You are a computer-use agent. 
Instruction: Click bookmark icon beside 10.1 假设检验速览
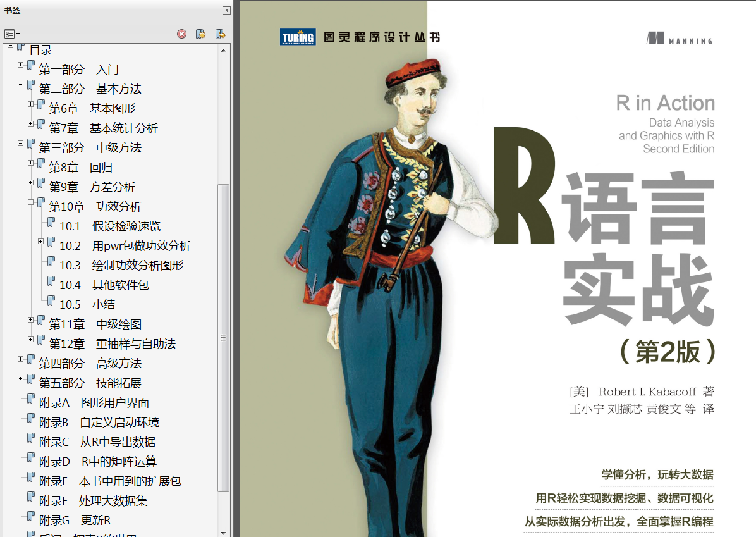tap(51, 223)
